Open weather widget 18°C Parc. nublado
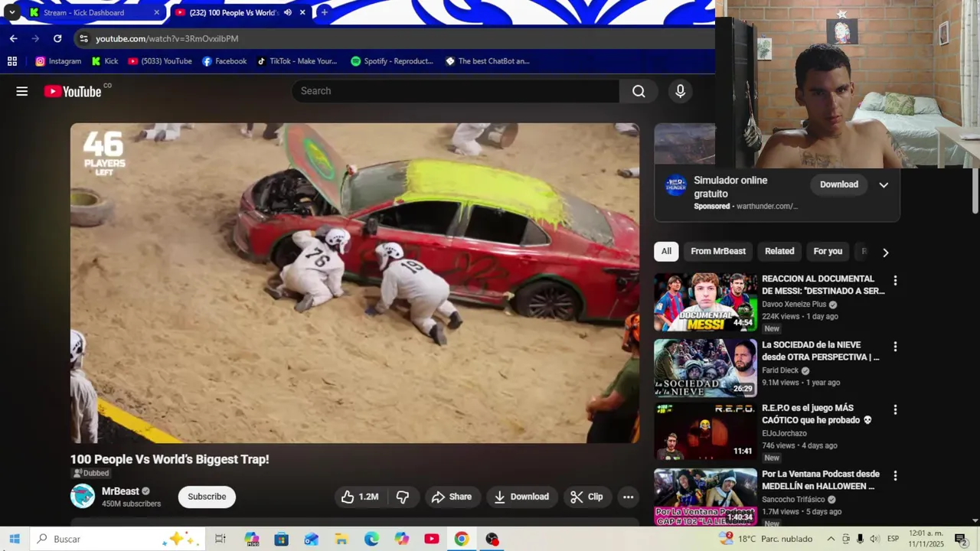This screenshot has height=551, width=980. (x=766, y=539)
